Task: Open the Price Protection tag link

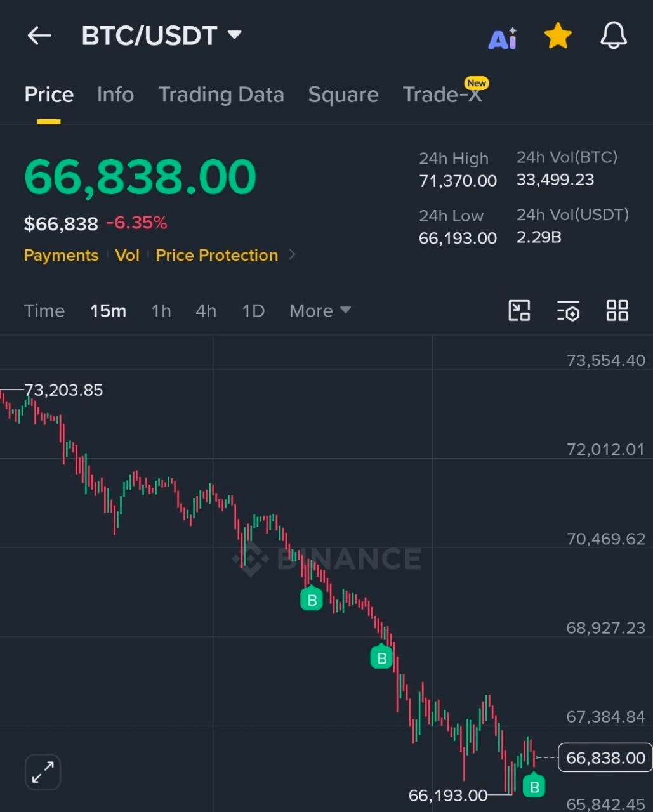Action: tap(217, 255)
